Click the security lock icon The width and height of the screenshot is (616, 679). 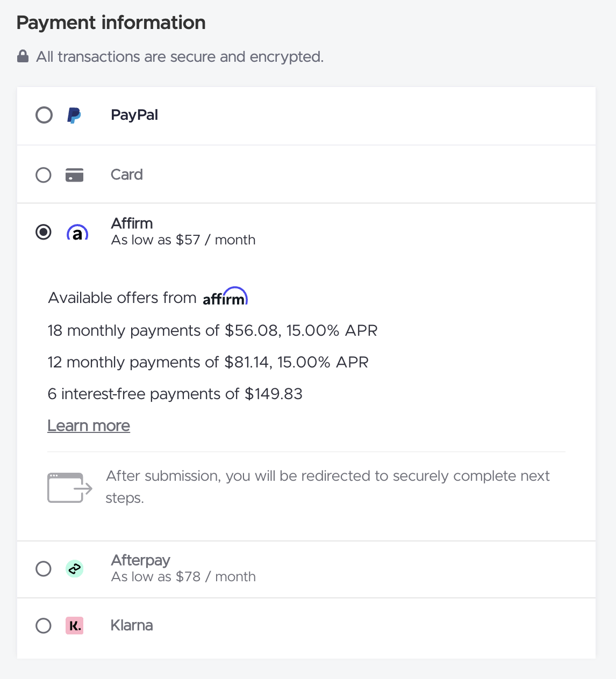(23, 56)
